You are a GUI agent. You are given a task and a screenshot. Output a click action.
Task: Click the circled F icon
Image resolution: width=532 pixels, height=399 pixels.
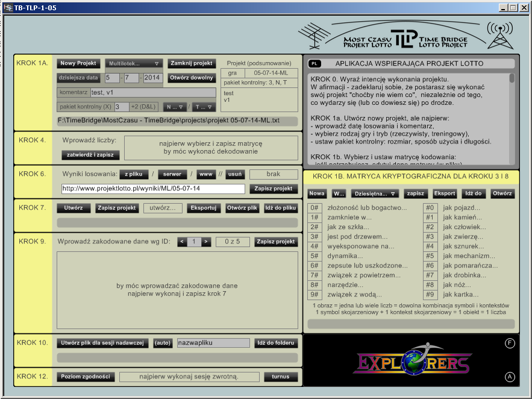(x=510, y=344)
